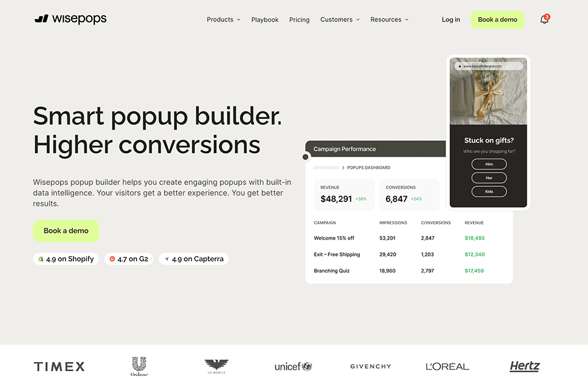Viewport: 588px width, 392px height.
Task: Go to the Pricing page
Action: tap(300, 20)
